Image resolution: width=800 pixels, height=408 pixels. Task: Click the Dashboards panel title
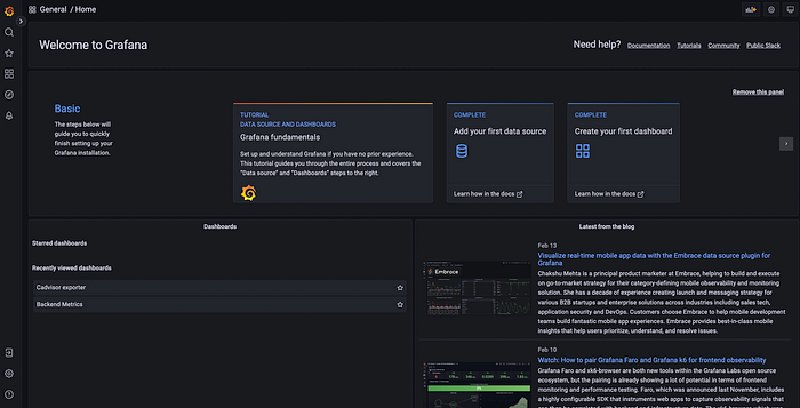(220, 227)
